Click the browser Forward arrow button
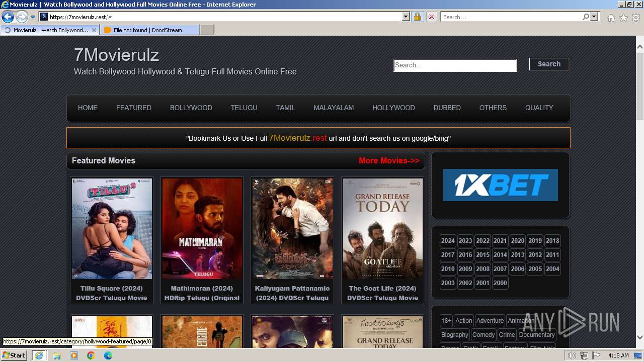 click(22, 17)
